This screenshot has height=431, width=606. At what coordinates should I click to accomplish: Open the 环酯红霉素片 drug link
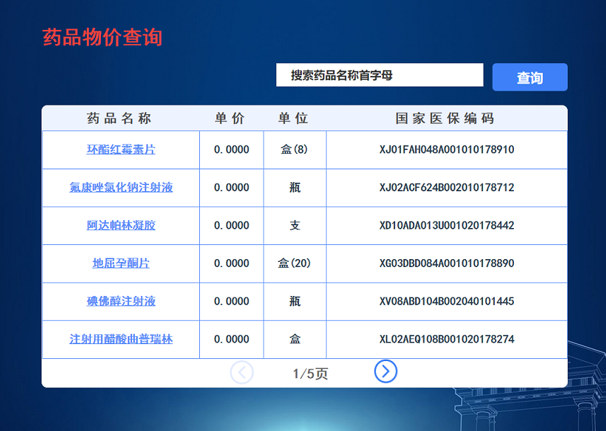tap(121, 150)
